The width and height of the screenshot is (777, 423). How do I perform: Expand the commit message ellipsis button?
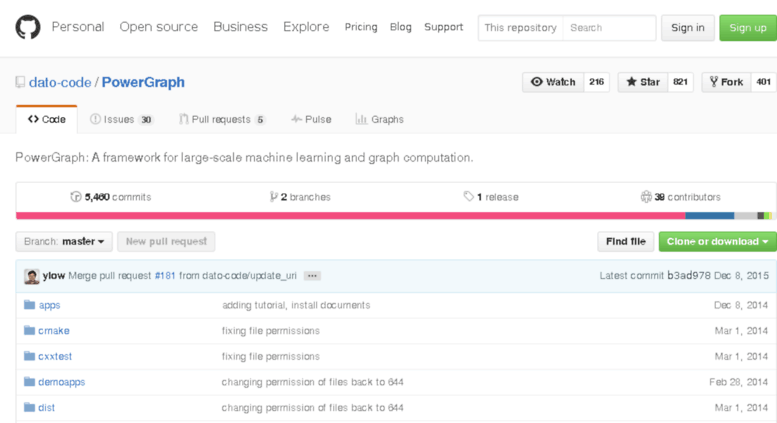pyautogui.click(x=312, y=276)
